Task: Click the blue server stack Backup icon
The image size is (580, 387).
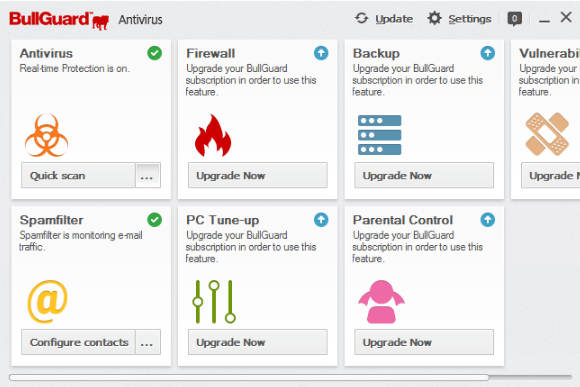Action: pyautogui.click(x=380, y=135)
